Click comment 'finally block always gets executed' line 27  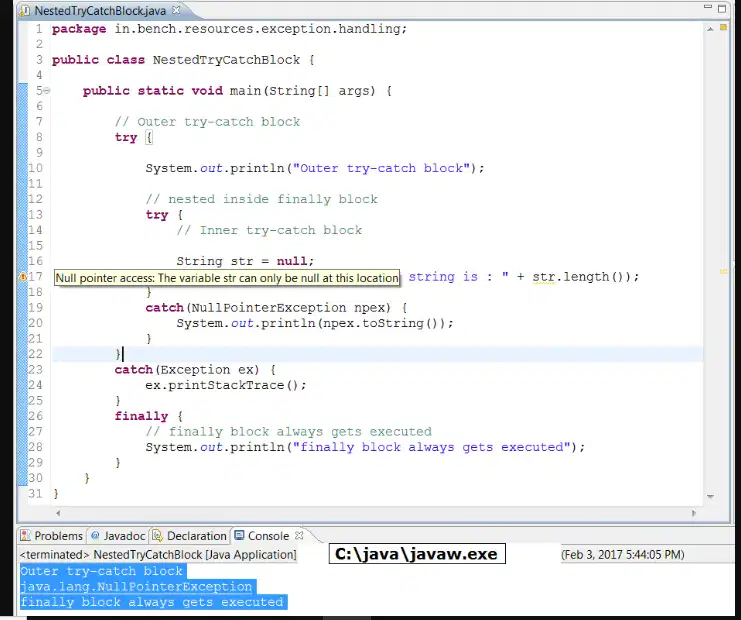click(x=289, y=431)
